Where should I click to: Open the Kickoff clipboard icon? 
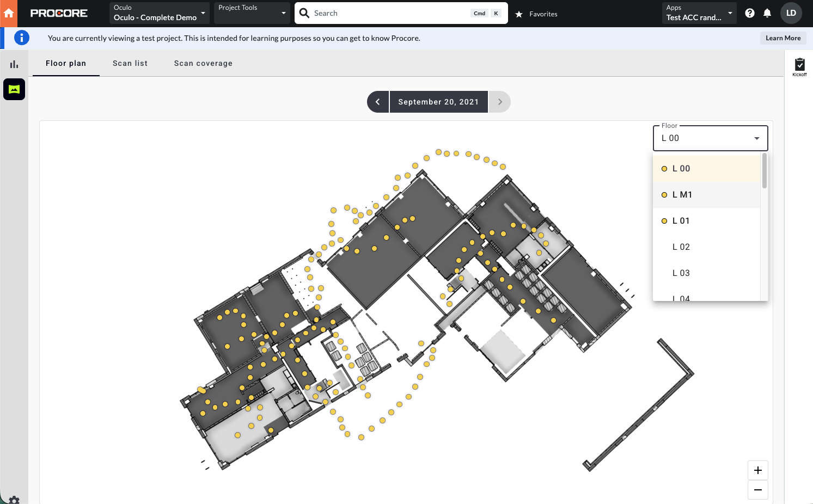coord(799,66)
